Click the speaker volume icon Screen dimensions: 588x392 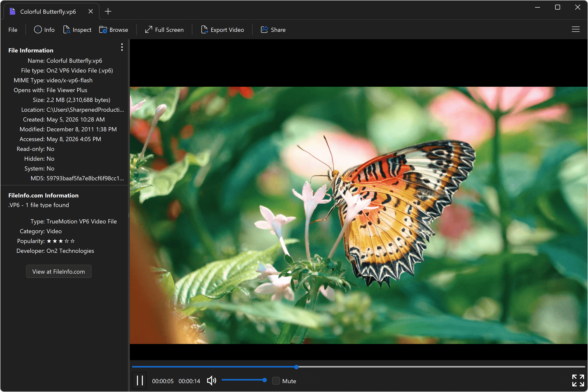[211, 380]
